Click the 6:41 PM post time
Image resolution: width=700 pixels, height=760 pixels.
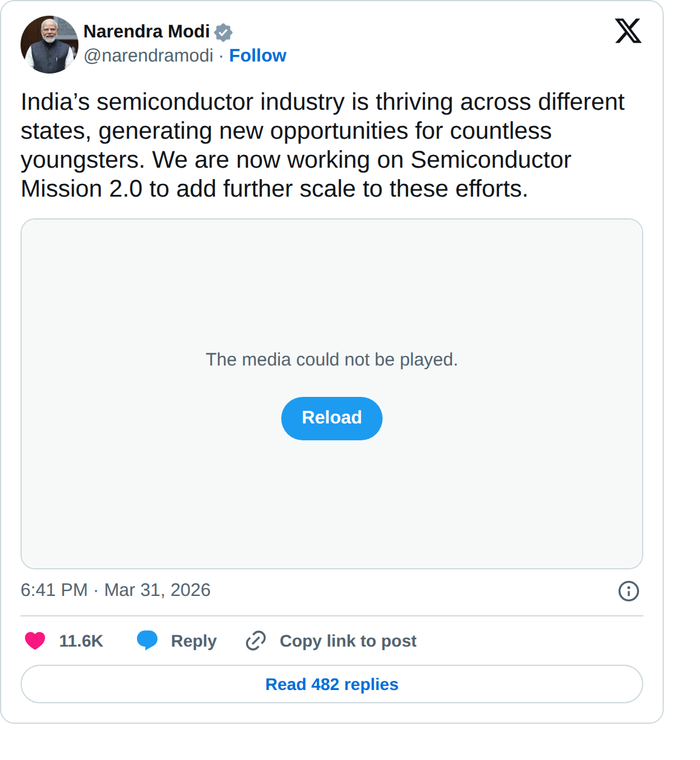(x=54, y=590)
